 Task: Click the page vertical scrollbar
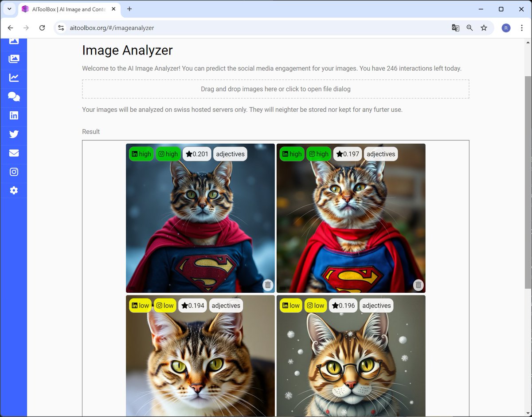click(x=528, y=182)
